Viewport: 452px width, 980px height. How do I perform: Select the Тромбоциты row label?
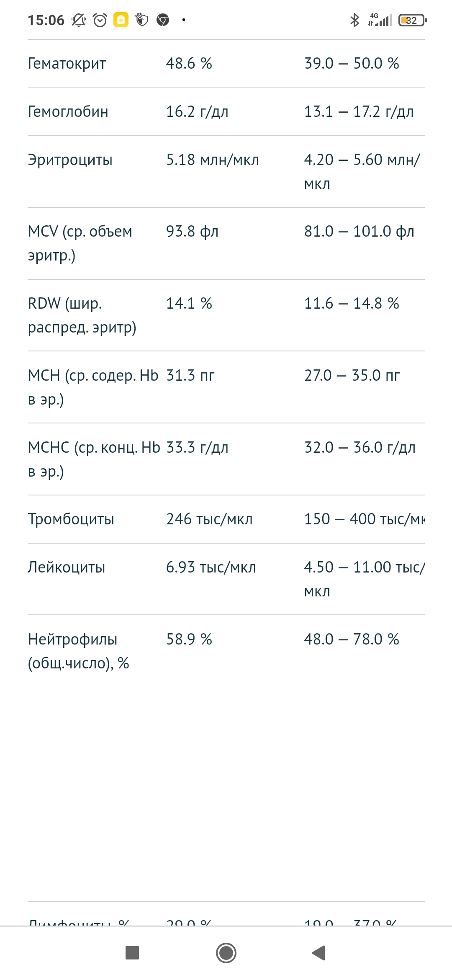pyautogui.click(x=71, y=519)
